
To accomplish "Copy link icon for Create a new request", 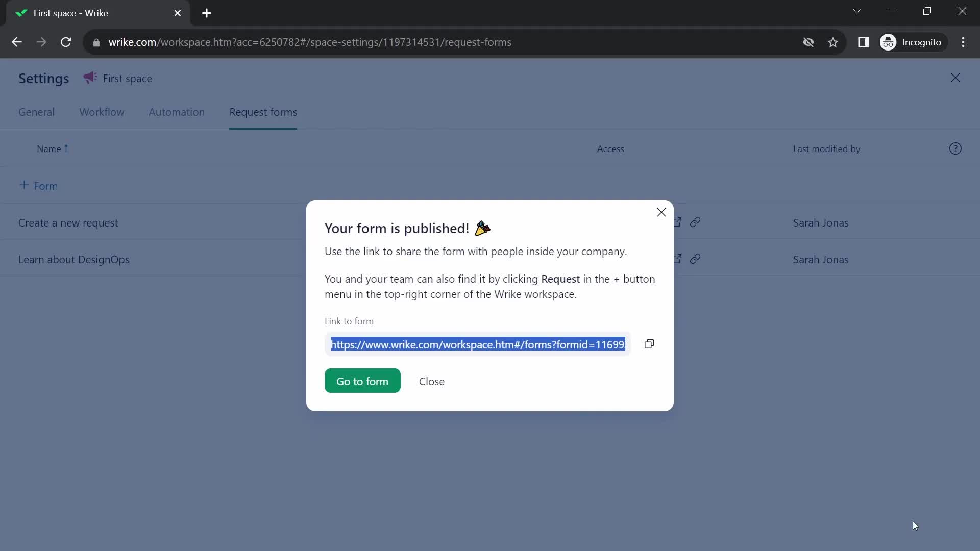I will coord(695,222).
